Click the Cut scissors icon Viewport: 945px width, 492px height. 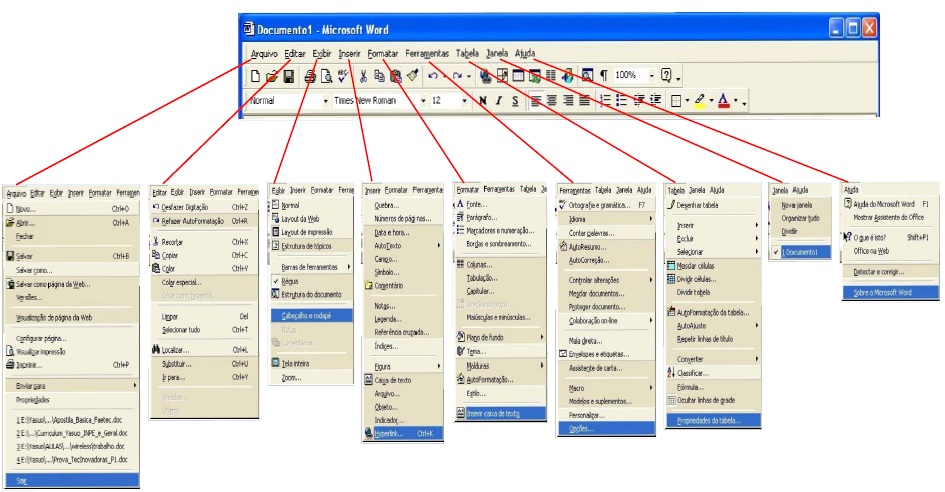(363, 76)
